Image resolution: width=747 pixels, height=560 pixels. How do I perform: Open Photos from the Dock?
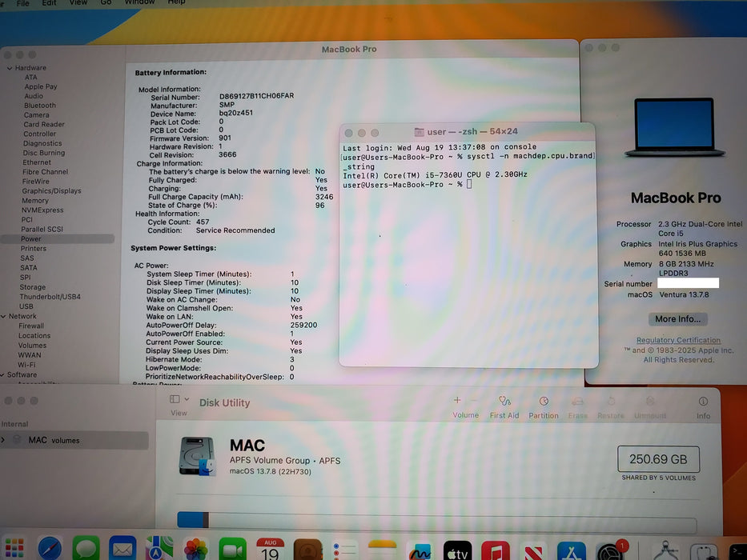pos(196,549)
